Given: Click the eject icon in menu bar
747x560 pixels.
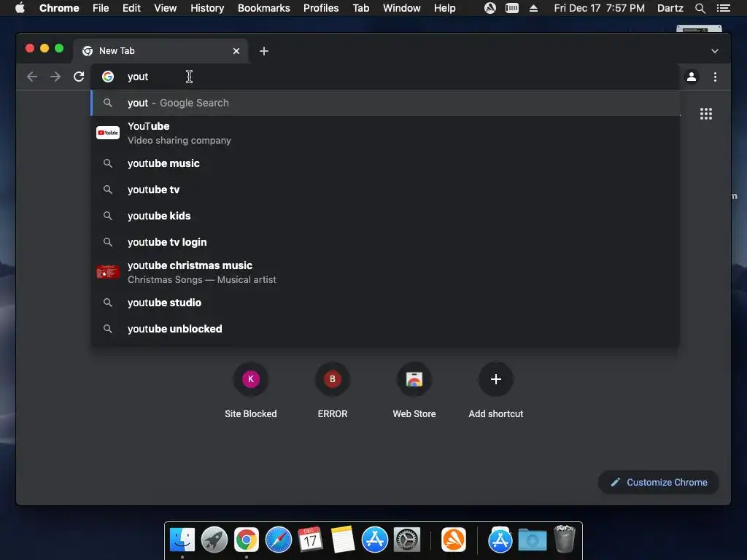Looking at the screenshot, I should tap(533, 8).
